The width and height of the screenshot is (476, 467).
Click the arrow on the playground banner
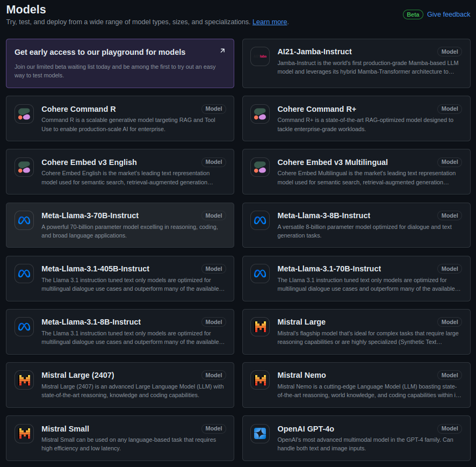pos(222,50)
